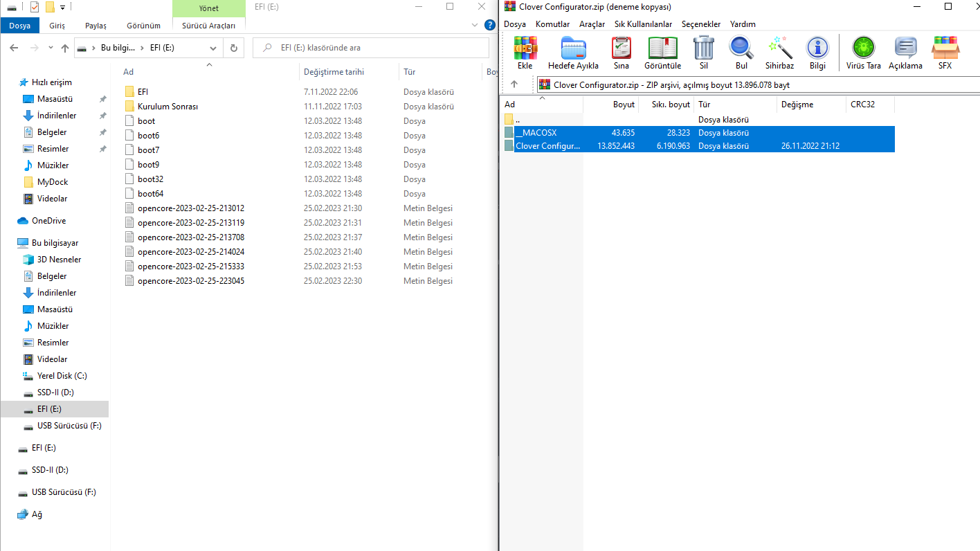The height and width of the screenshot is (551, 980).
Task: Launch the Sihirbaz wizard tool
Action: coord(779,53)
